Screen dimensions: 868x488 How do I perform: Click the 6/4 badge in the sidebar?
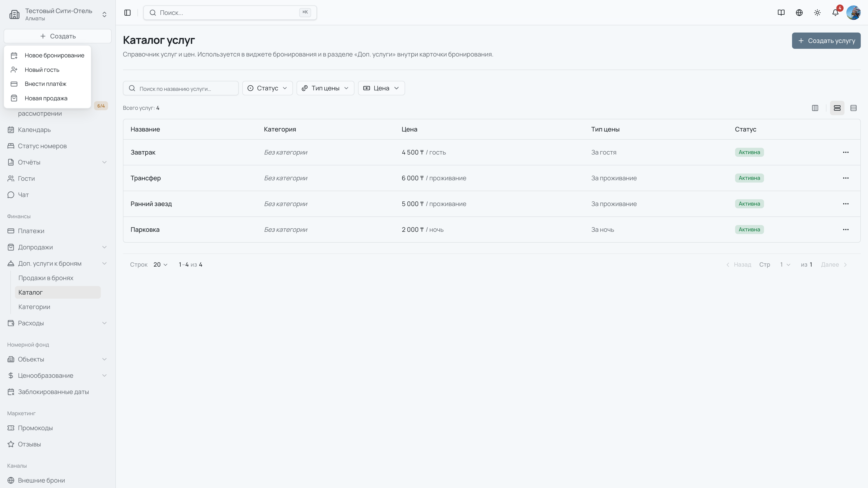[x=101, y=106]
